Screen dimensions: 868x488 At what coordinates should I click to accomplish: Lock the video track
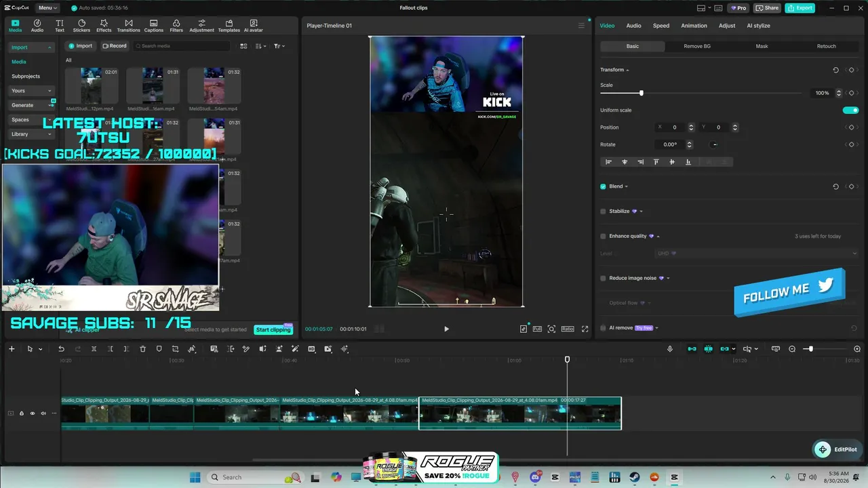[21, 413]
